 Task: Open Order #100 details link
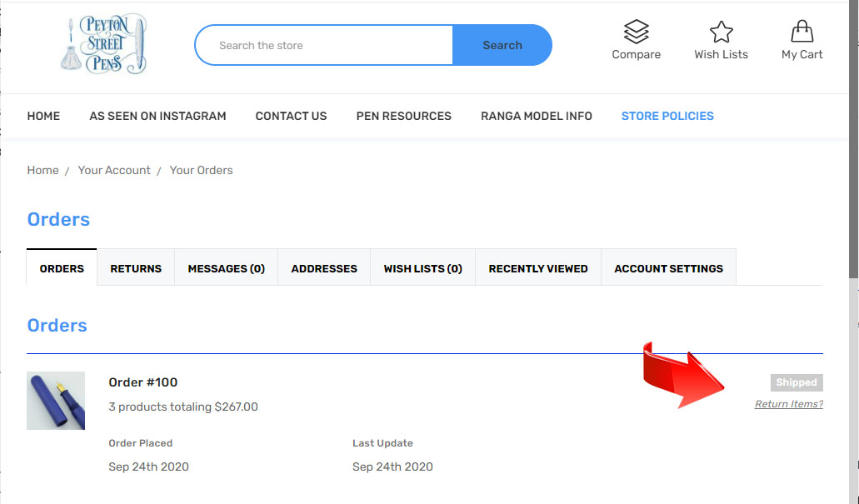143,382
